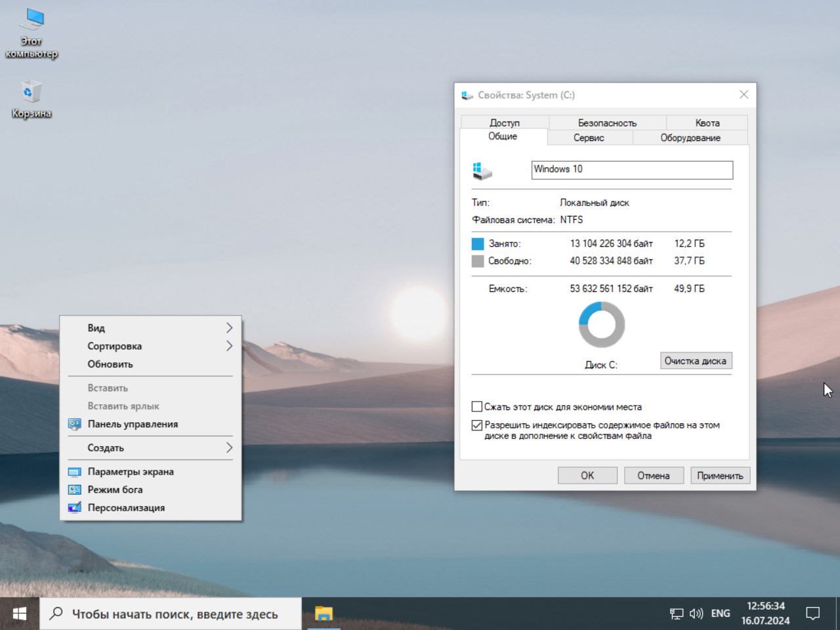Click the NTFS file system value
This screenshot has width=840, height=630.
572,220
